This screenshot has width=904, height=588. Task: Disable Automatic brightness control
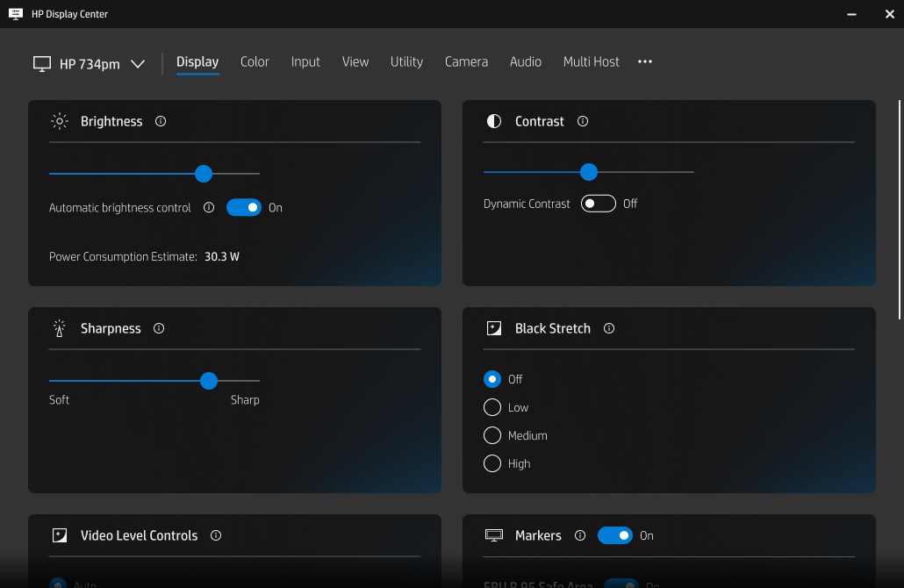point(245,207)
